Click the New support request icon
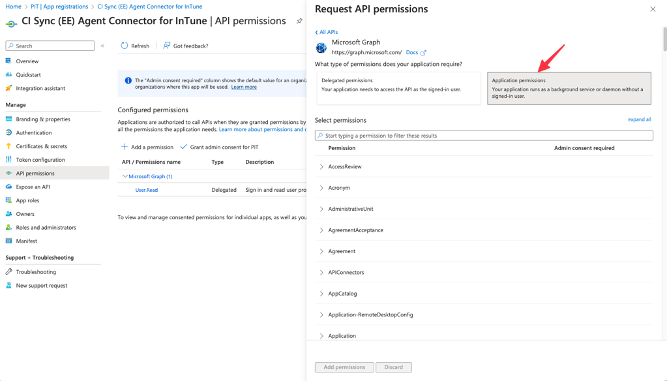Image resolution: width=668 pixels, height=382 pixels. (9, 285)
